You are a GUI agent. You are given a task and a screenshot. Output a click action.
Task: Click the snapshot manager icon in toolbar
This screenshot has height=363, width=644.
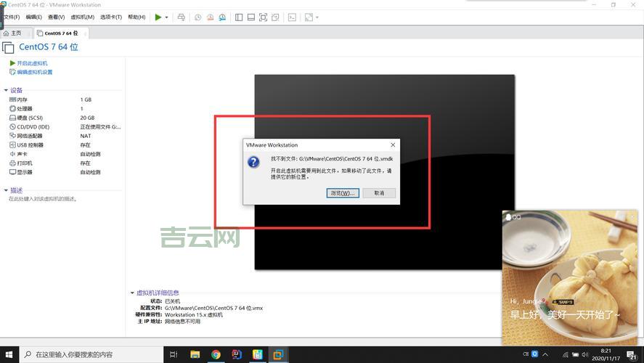(x=221, y=17)
